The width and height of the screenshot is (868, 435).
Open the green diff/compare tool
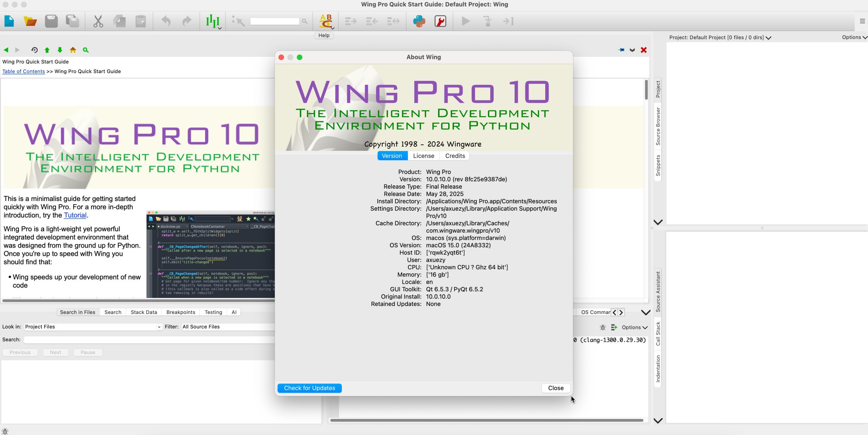[x=213, y=21]
